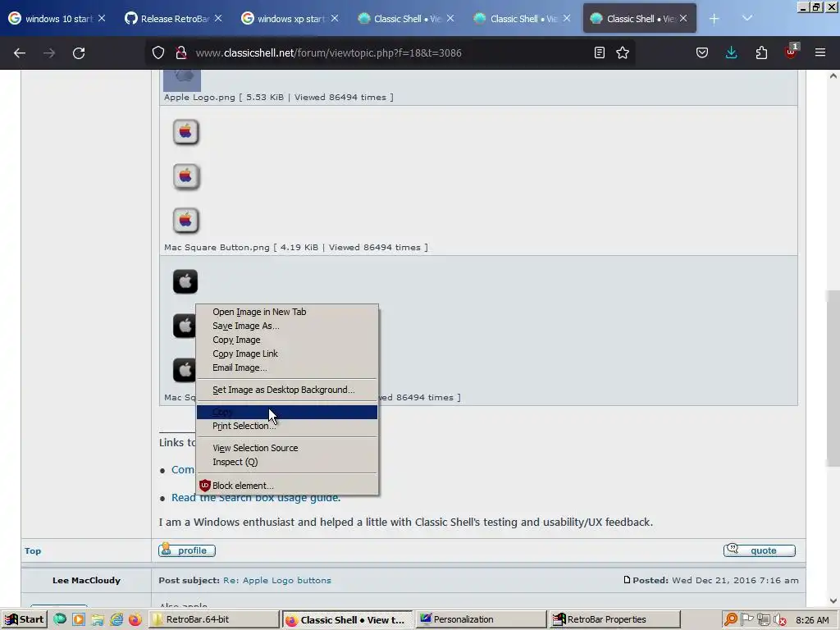Screen dimensions: 840x630
Task: Close the 'windows xp start' tab
Action: click(x=335, y=18)
